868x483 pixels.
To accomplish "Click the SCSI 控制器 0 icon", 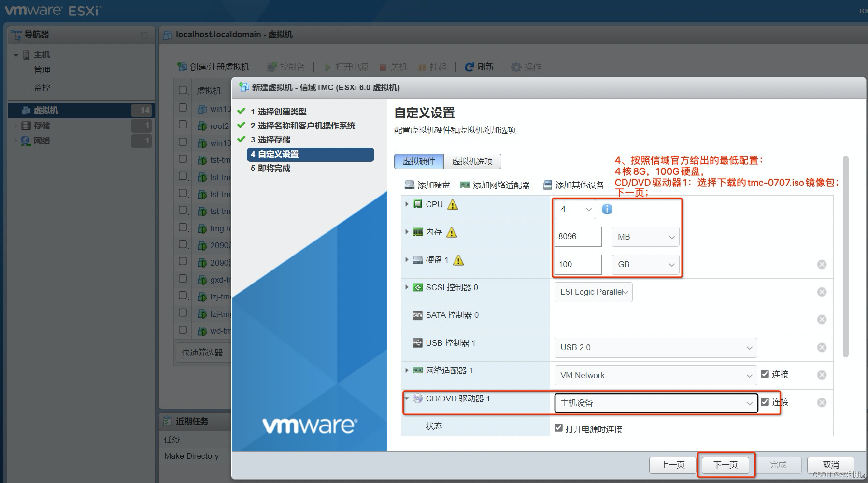I will 417,287.
